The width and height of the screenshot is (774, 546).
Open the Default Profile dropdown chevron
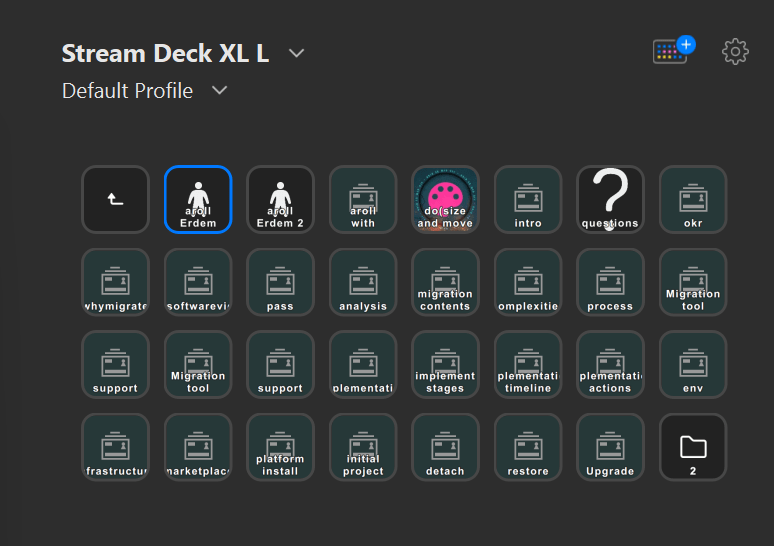(219, 90)
